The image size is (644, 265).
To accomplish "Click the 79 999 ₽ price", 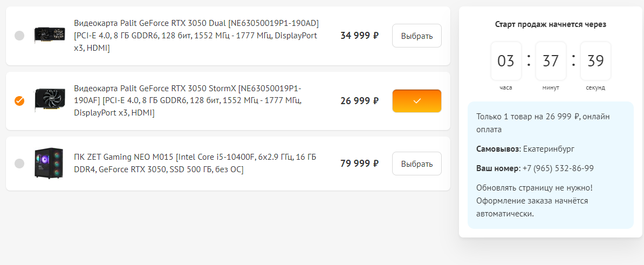I will coord(359,163).
